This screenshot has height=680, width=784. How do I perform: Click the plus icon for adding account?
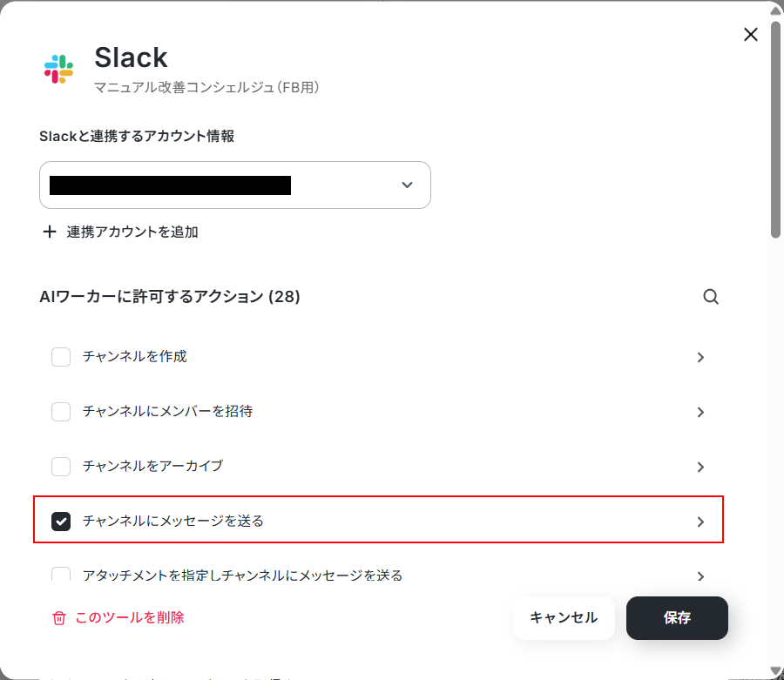[x=49, y=232]
